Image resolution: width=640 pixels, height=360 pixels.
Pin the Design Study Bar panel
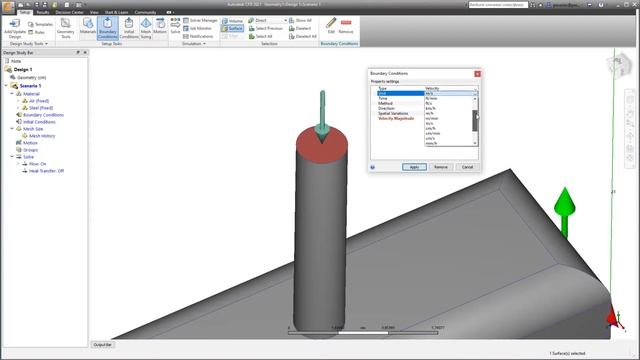pos(78,53)
